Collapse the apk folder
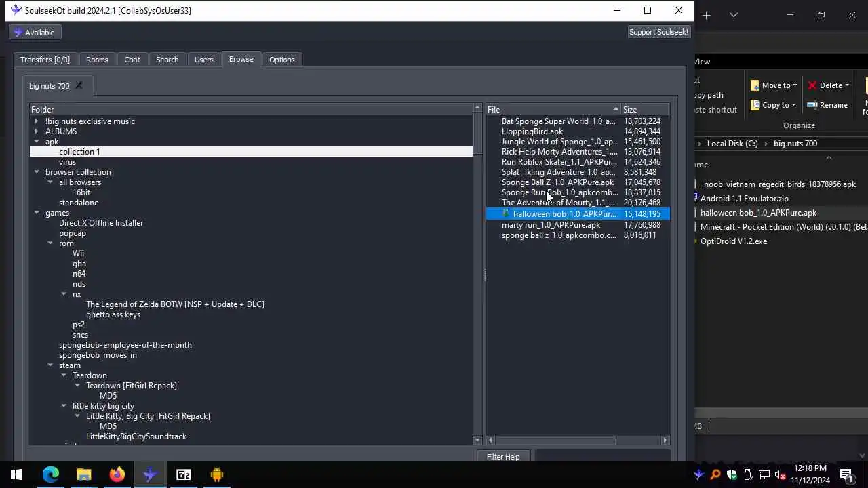This screenshot has width=868, height=488. point(37,142)
